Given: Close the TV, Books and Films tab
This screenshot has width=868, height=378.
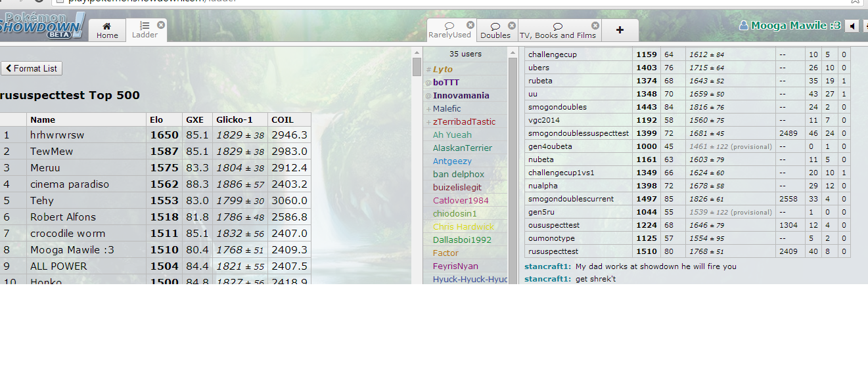Looking at the screenshot, I should pos(595,26).
